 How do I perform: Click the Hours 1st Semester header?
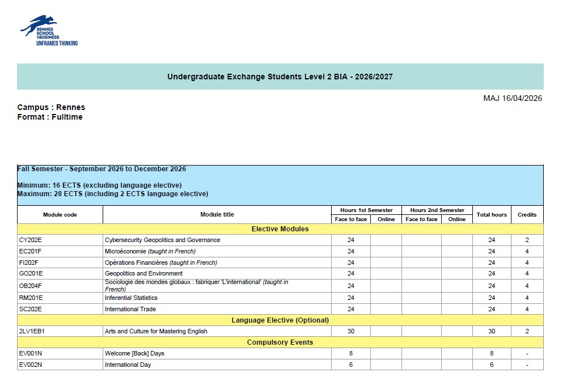[x=366, y=210]
